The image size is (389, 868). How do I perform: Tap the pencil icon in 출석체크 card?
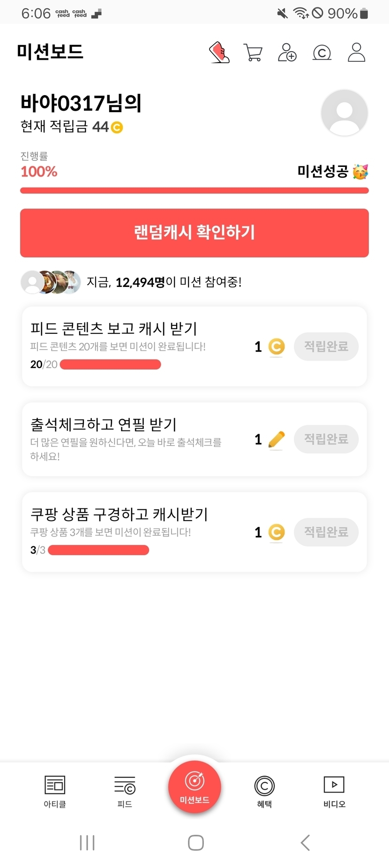pyautogui.click(x=277, y=439)
